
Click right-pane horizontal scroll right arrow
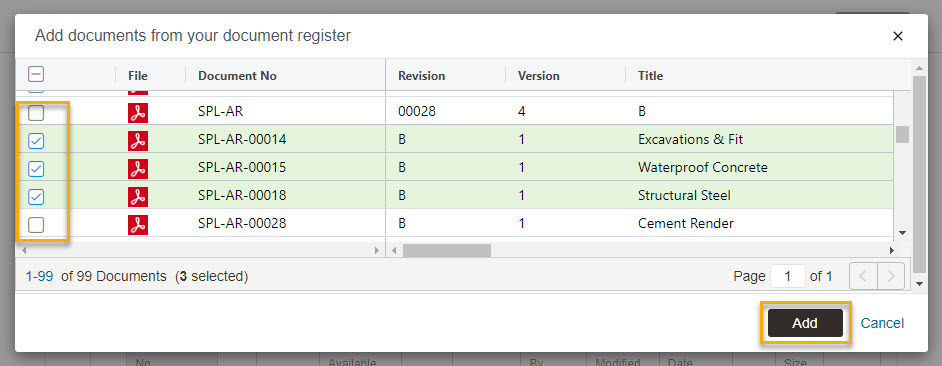point(892,250)
